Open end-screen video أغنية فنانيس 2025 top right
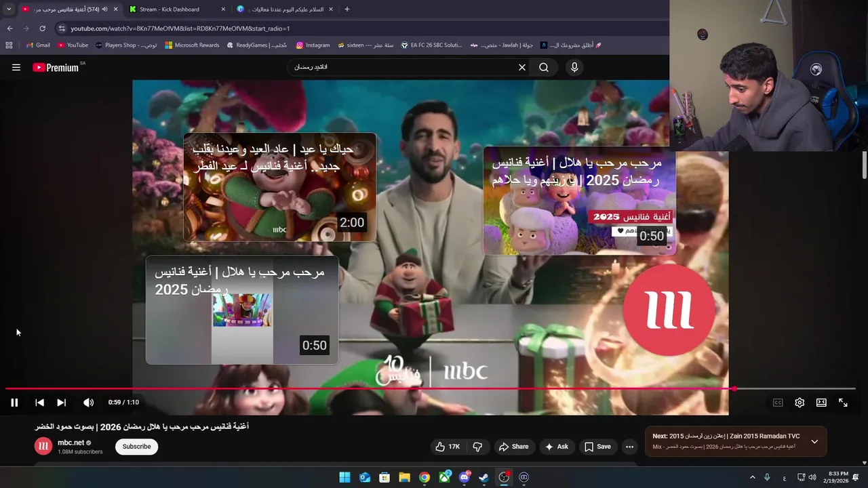 [x=579, y=201]
